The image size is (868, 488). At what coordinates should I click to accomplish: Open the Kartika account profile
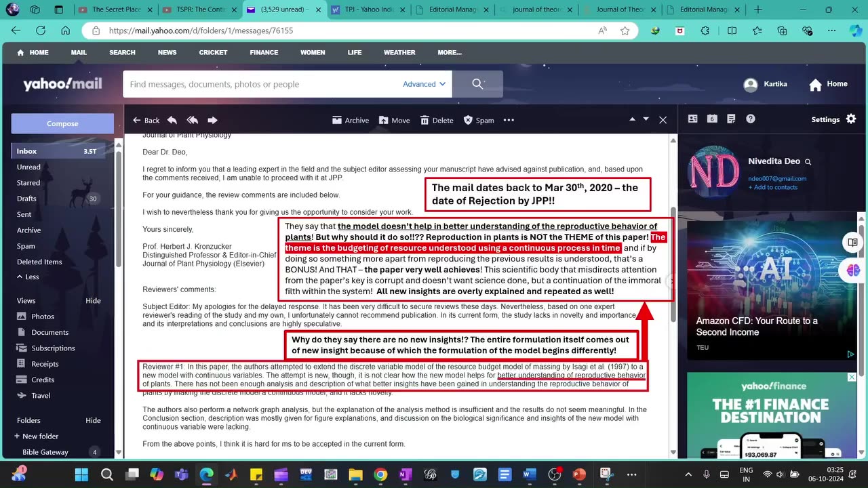coord(766,84)
